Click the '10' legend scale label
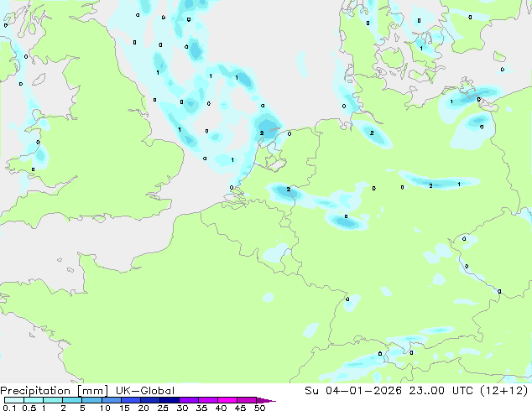The image size is (532, 411). (x=105, y=408)
